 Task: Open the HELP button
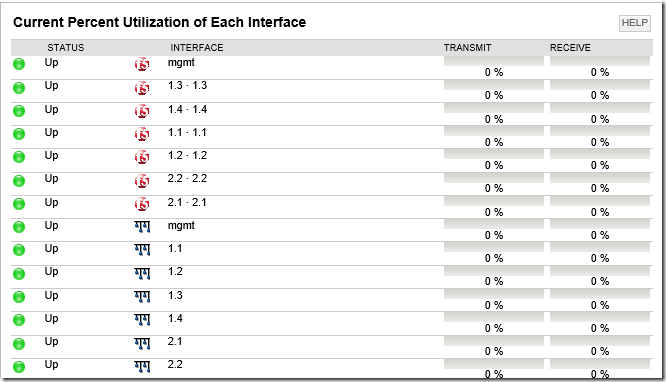635,23
